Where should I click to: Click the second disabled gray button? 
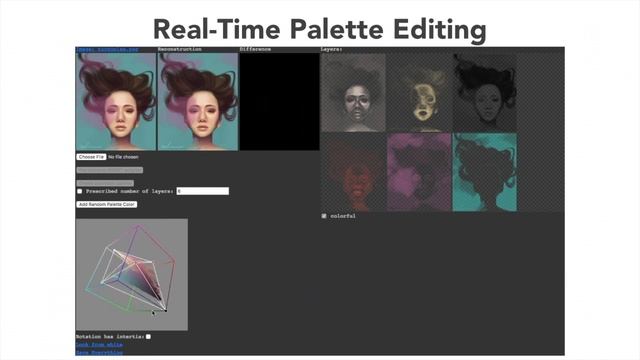point(105,183)
